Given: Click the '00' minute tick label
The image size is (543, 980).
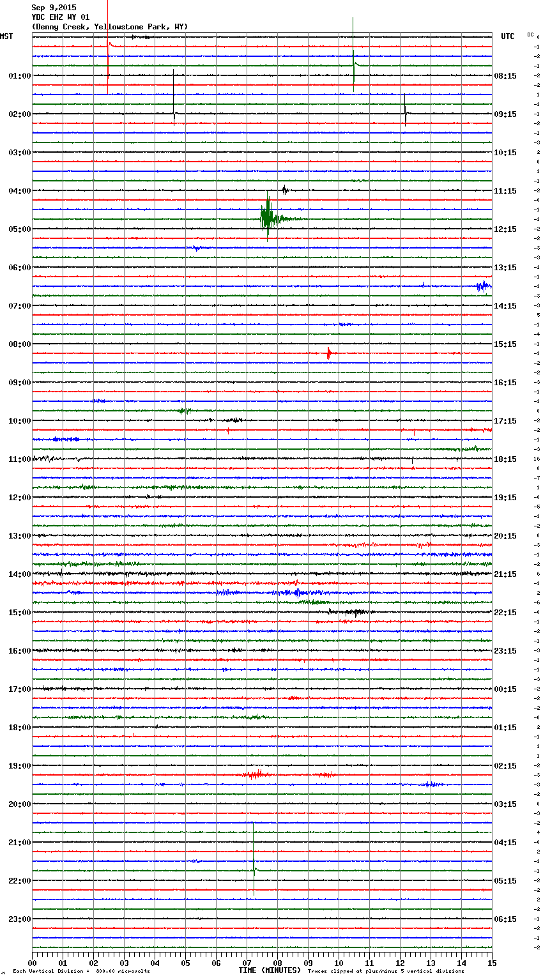Looking at the screenshot, I should [x=32, y=963].
